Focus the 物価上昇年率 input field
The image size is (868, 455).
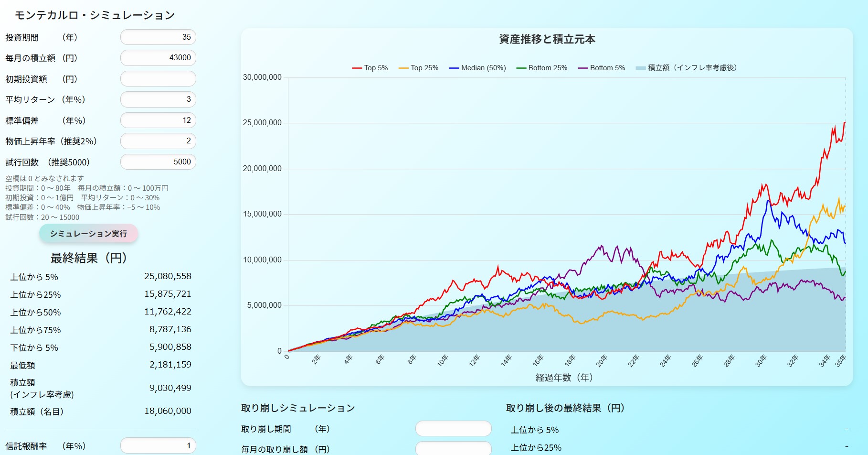coord(158,141)
